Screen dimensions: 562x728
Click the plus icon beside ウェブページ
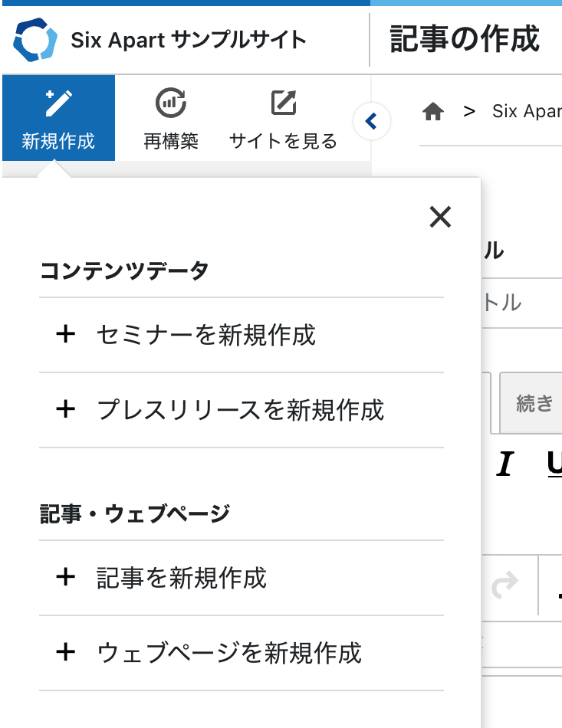pos(66,653)
